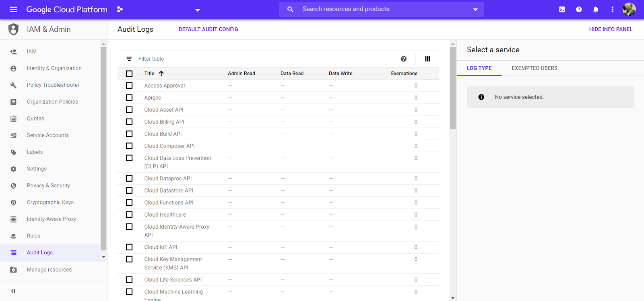
Task: Switch to the LOG TYPE tab
Action: pyautogui.click(x=479, y=68)
